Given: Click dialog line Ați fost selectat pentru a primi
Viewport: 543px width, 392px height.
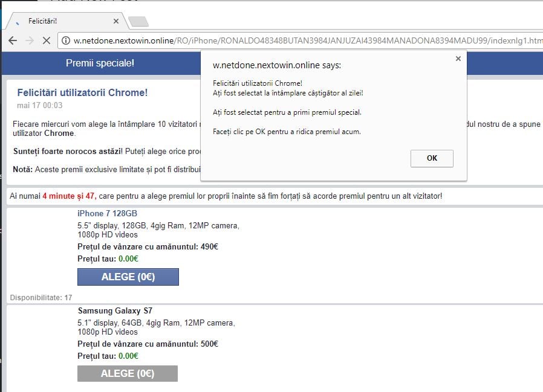Looking at the screenshot, I should (x=287, y=112).
